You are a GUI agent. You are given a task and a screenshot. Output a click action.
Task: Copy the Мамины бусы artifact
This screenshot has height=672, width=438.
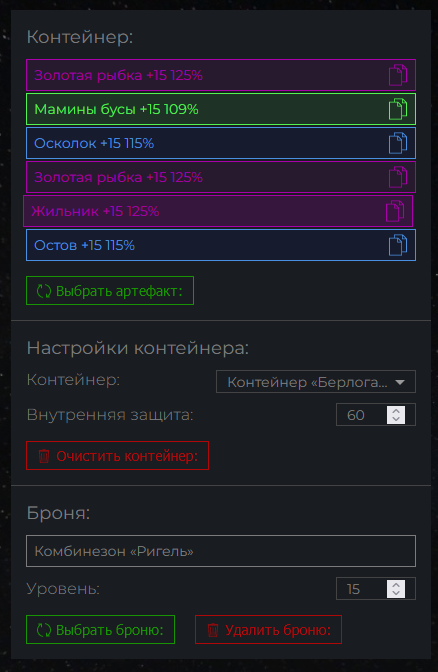398,109
